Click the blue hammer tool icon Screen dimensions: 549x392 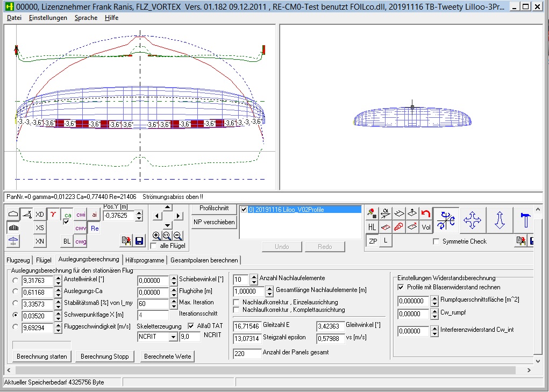[525, 220]
